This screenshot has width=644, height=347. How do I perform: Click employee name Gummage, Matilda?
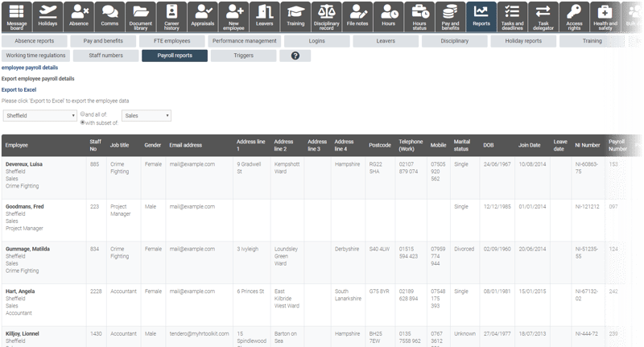pyautogui.click(x=27, y=249)
